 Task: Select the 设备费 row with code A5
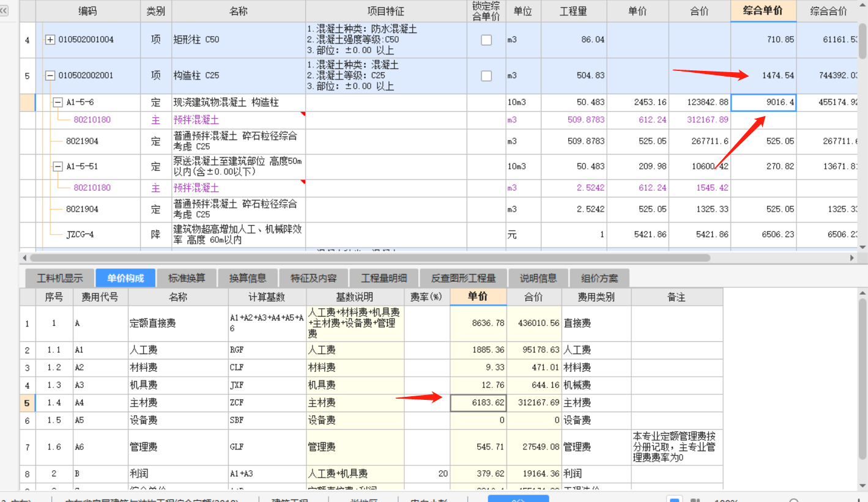pos(178,421)
